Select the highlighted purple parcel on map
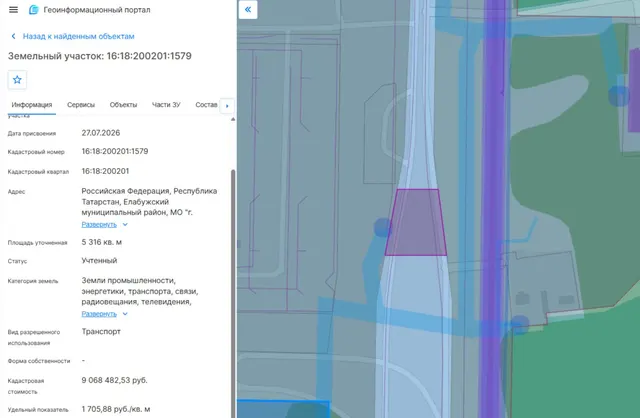640x418 pixels. coord(416,222)
